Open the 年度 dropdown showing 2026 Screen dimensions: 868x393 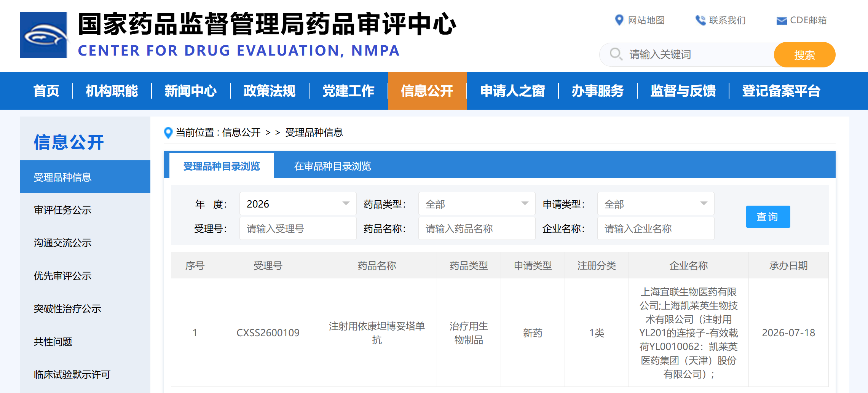tap(298, 204)
